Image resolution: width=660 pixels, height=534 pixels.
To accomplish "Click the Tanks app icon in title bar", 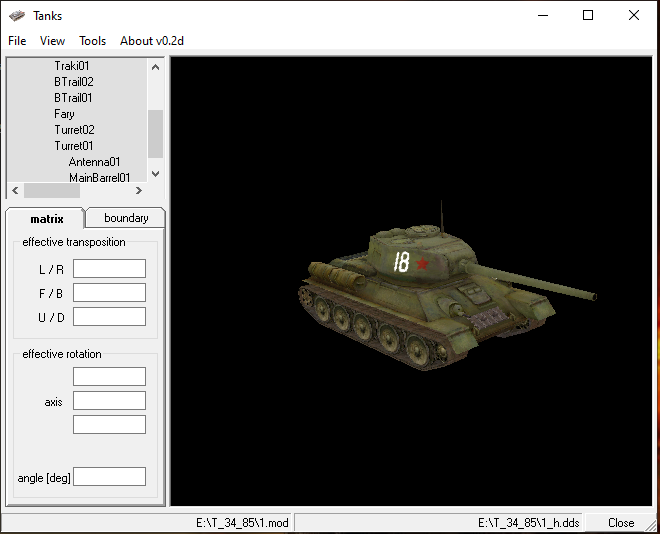I will tap(17, 16).
